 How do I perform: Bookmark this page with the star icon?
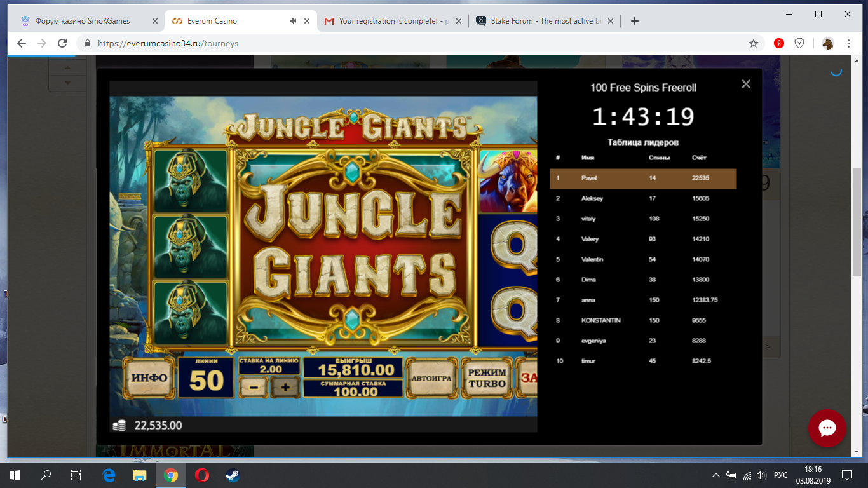click(754, 43)
